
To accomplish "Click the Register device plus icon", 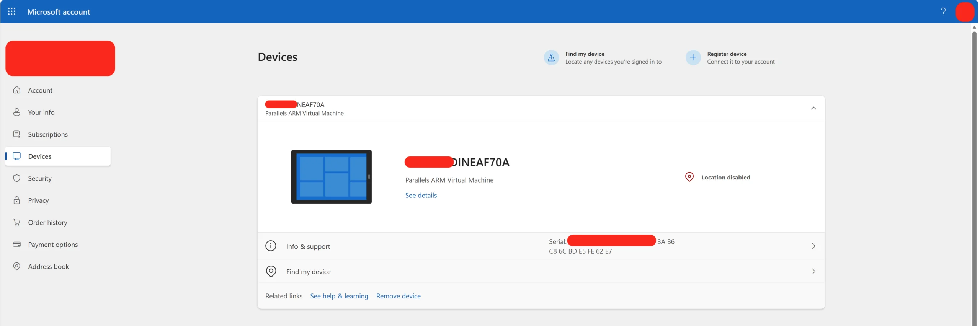I will coord(693,57).
